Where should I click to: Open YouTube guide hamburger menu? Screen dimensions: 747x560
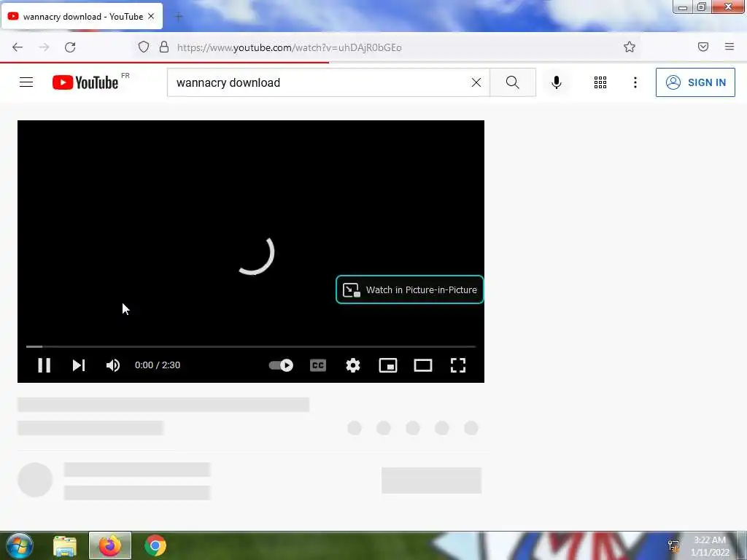26,82
